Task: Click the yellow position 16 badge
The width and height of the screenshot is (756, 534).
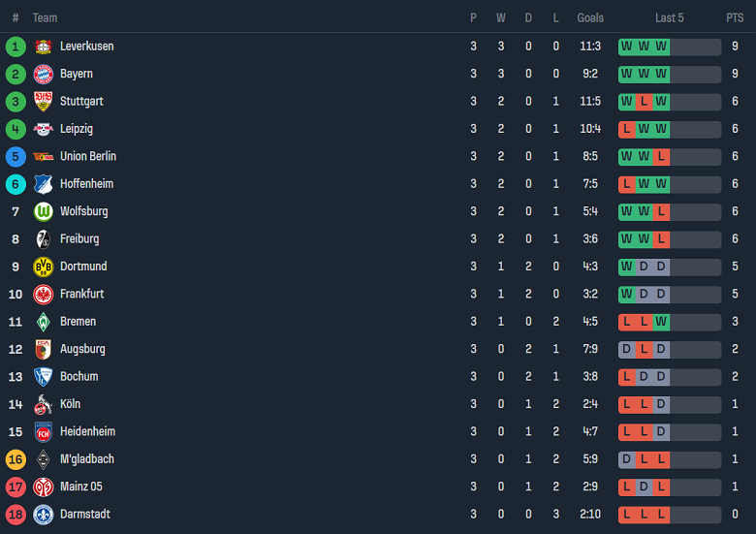Action: point(16,459)
